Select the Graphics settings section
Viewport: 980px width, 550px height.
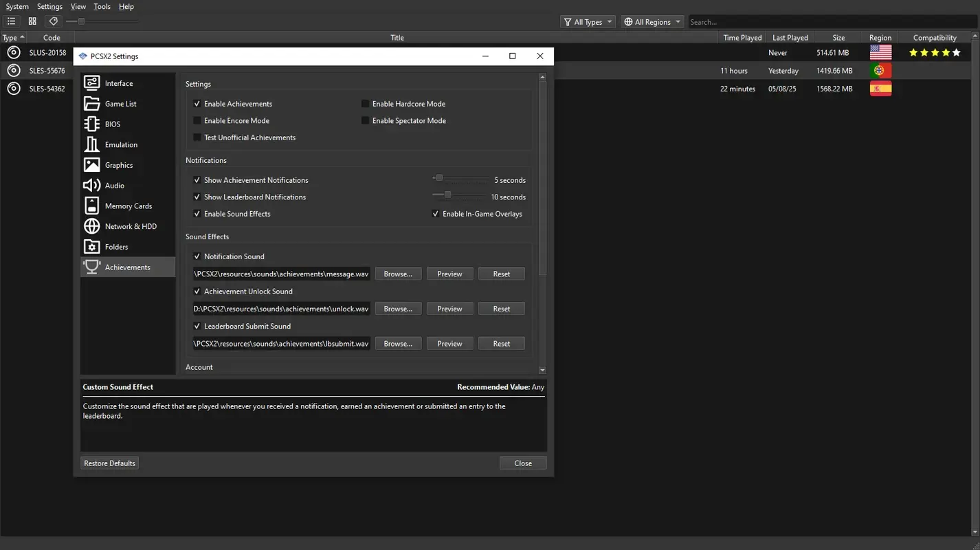click(118, 165)
